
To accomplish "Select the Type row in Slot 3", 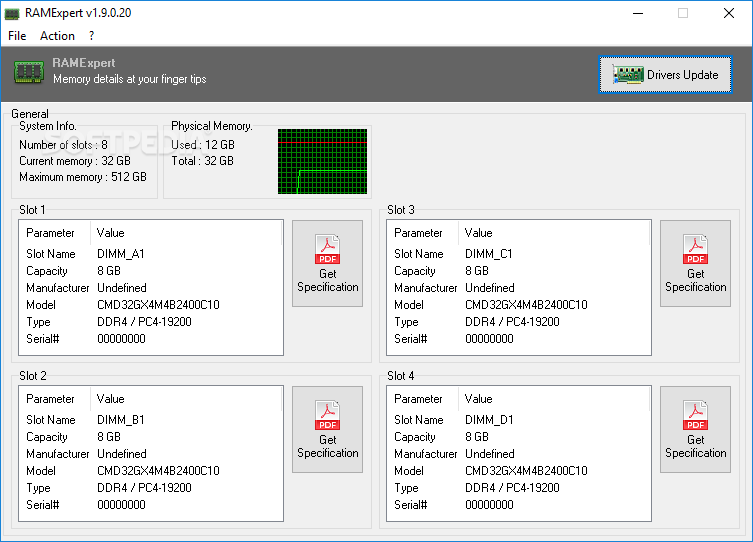I will (518, 322).
